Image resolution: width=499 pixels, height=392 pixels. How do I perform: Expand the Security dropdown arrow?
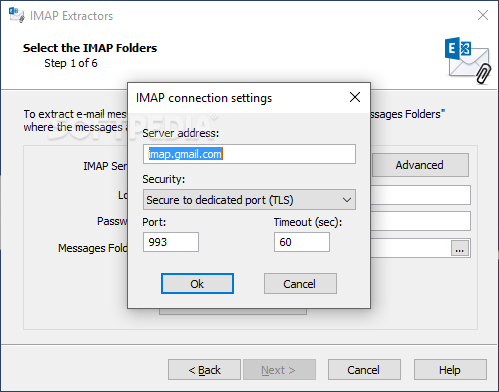(347, 200)
